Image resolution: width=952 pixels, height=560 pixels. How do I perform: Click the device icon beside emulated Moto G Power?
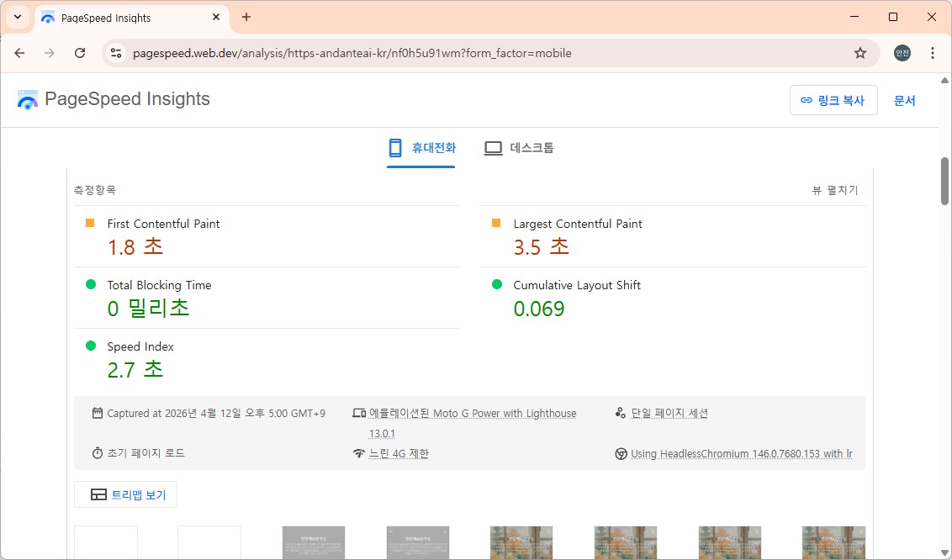coord(360,413)
